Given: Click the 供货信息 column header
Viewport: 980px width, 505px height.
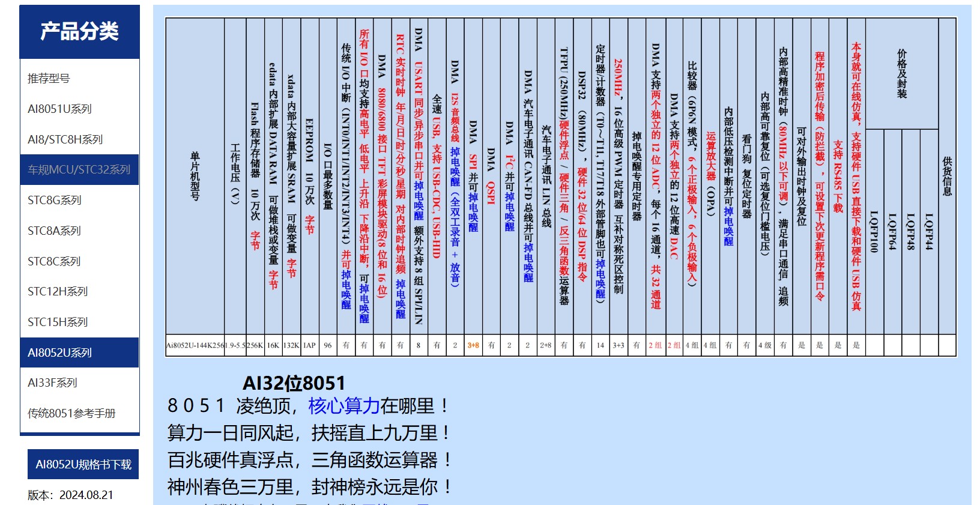Looking at the screenshot, I should point(947,177).
